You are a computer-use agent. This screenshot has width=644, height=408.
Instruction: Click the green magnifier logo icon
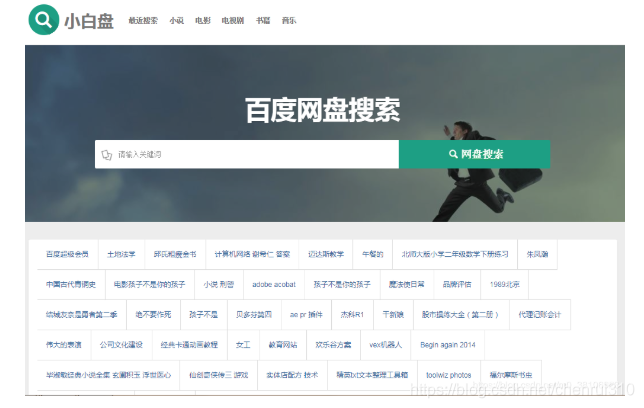click(x=44, y=20)
